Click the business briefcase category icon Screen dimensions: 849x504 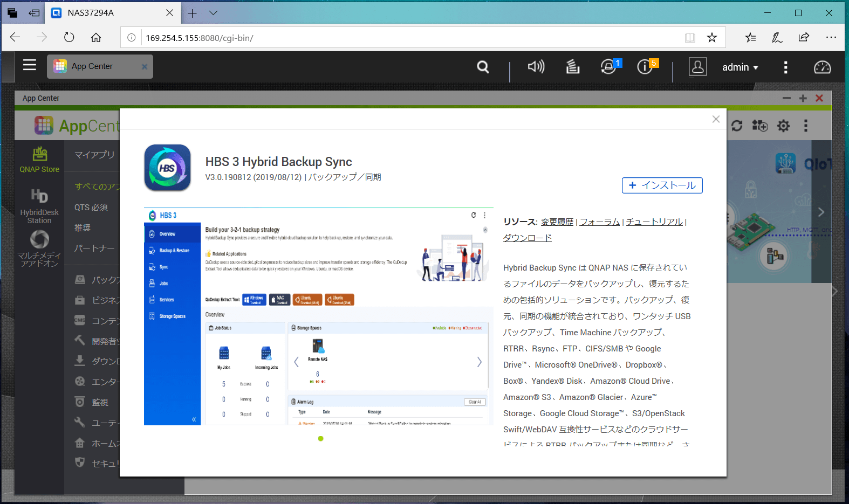[80, 300]
